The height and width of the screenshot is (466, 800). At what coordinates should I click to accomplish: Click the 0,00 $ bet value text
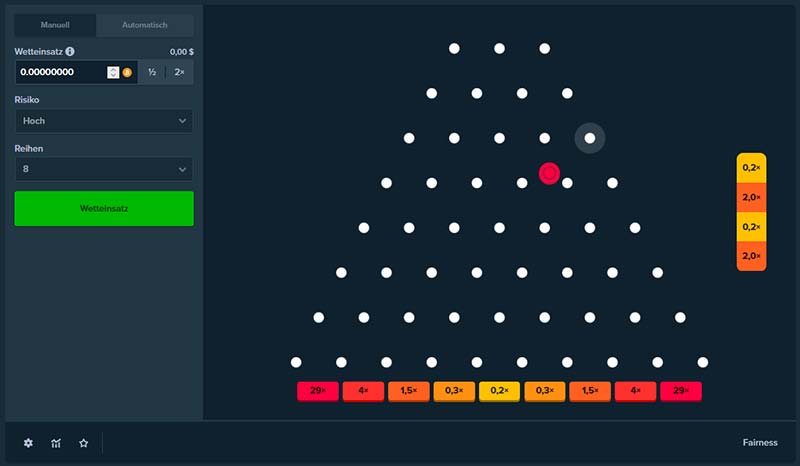click(x=182, y=52)
